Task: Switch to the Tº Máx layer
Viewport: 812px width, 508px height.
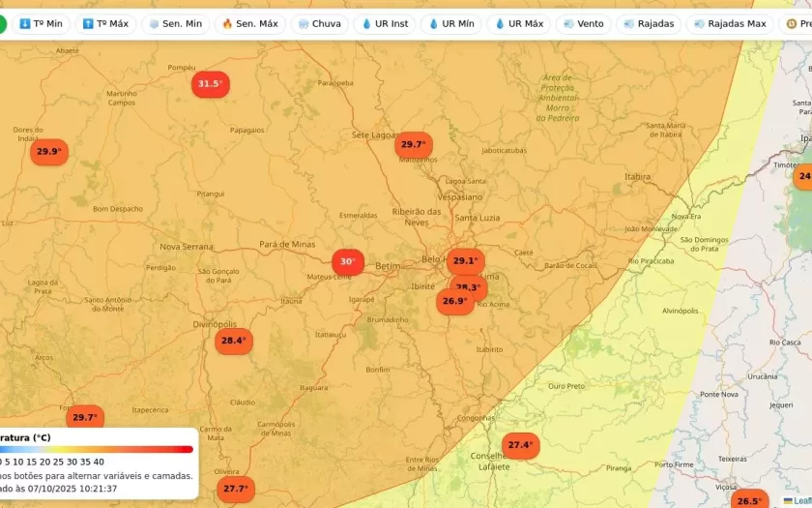Action: click(105, 23)
